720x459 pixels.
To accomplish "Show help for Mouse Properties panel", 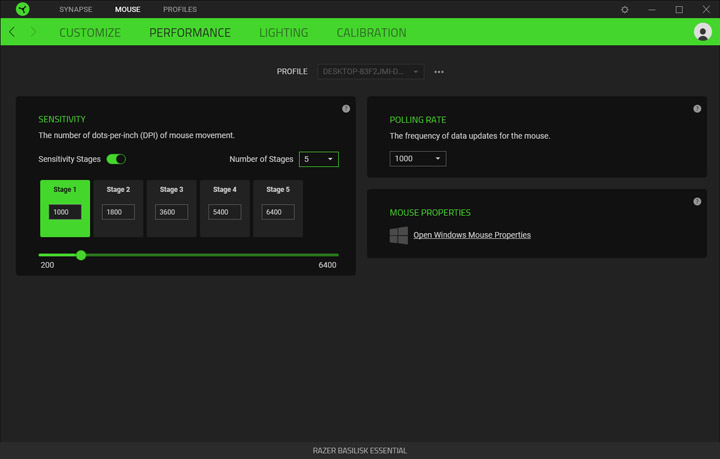I will click(x=697, y=202).
